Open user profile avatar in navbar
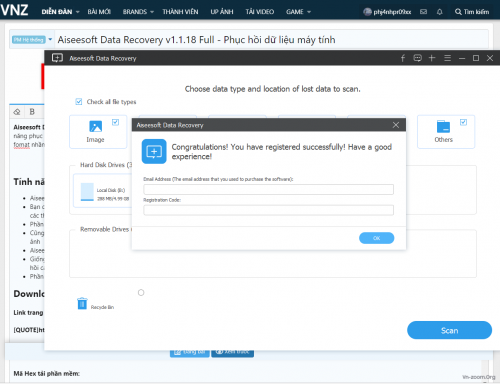Viewport: 500px width, 384px height. click(367, 12)
